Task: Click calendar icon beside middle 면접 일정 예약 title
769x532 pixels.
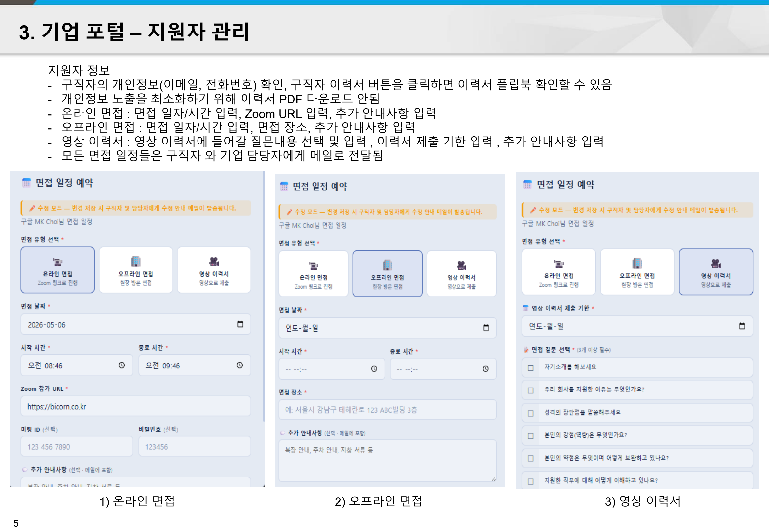Action: point(284,186)
